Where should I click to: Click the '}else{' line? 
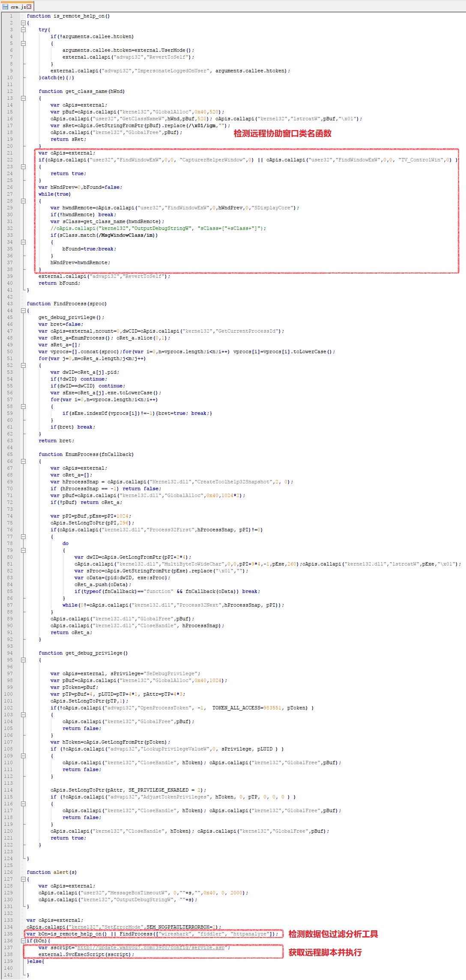click(x=36, y=961)
